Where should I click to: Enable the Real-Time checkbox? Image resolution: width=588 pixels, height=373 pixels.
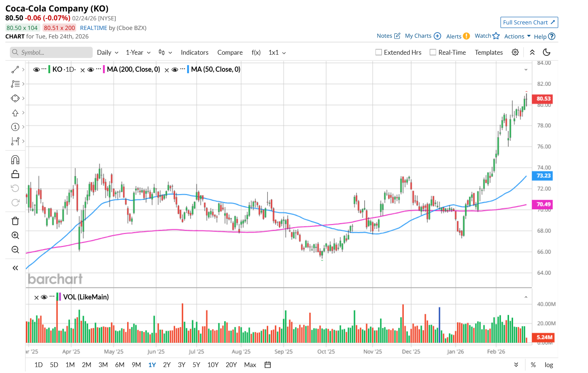[x=433, y=52]
